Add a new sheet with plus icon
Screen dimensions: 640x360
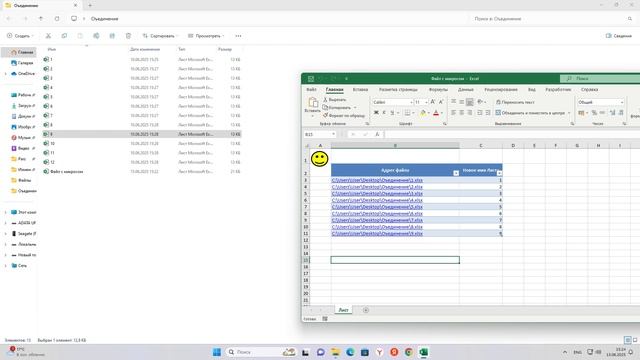pos(366,310)
